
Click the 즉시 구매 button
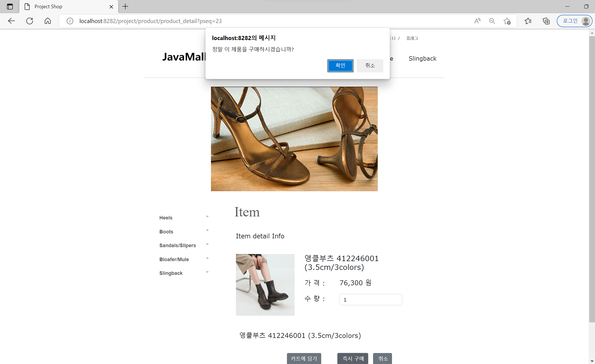[353, 359]
